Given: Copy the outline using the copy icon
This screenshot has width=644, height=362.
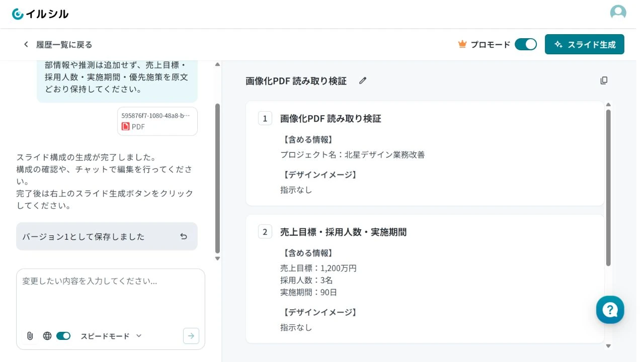Looking at the screenshot, I should coord(604,81).
